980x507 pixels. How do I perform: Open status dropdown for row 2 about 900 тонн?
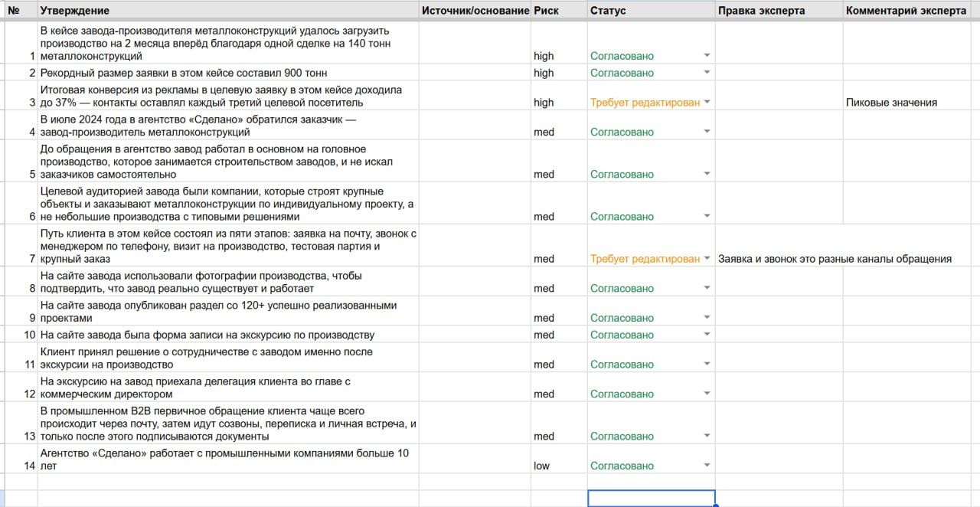tap(707, 73)
